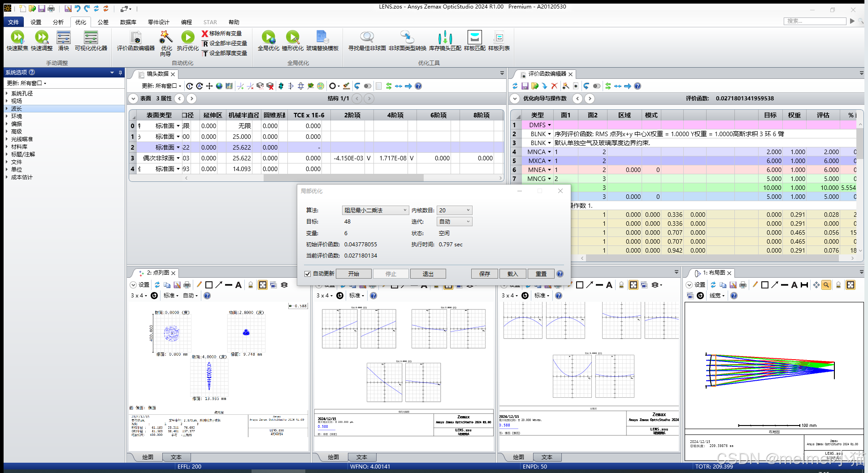Open the 迭代 dropdown set to 自动

pyautogui.click(x=455, y=222)
